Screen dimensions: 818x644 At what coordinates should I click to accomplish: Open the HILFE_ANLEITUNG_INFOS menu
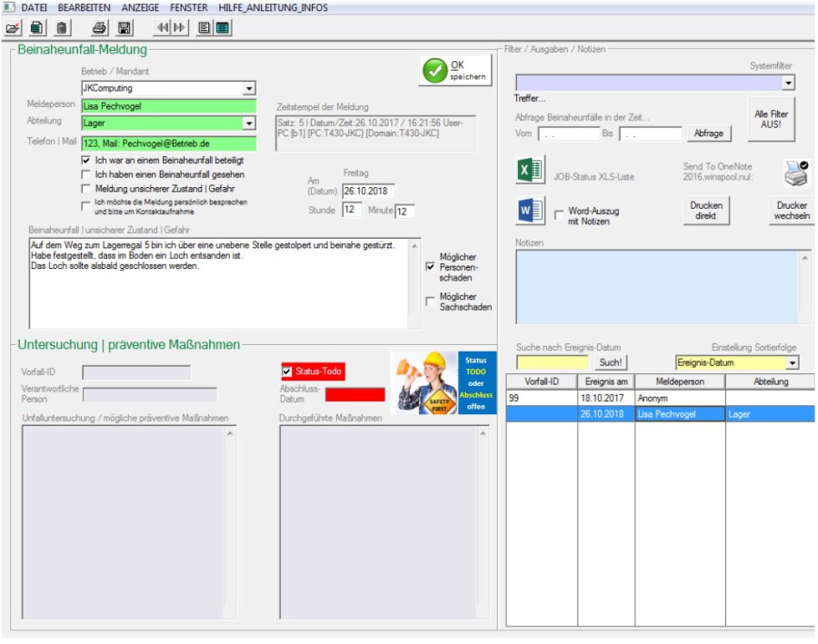click(273, 7)
